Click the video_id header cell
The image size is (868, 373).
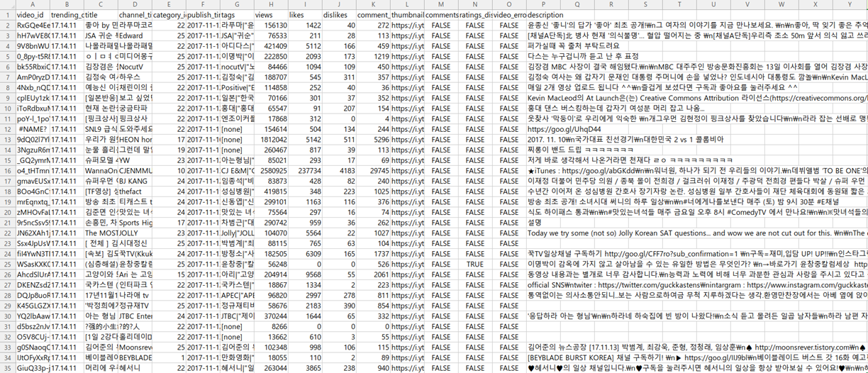coord(33,15)
